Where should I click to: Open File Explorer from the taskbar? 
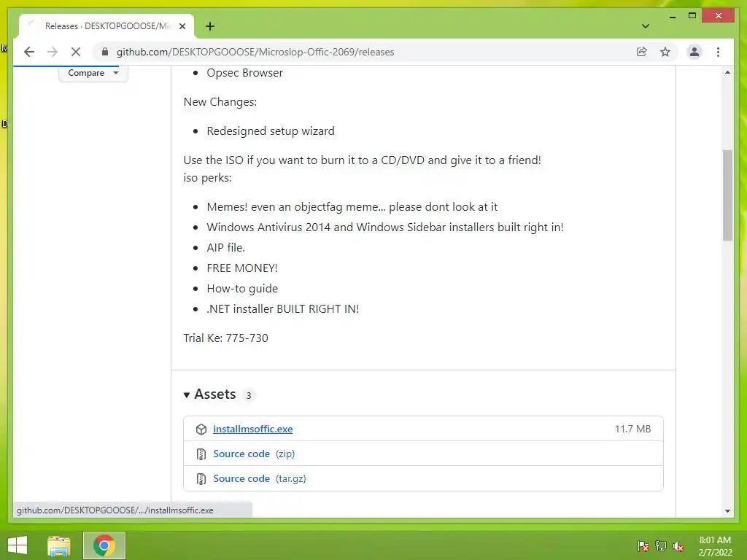(59, 545)
